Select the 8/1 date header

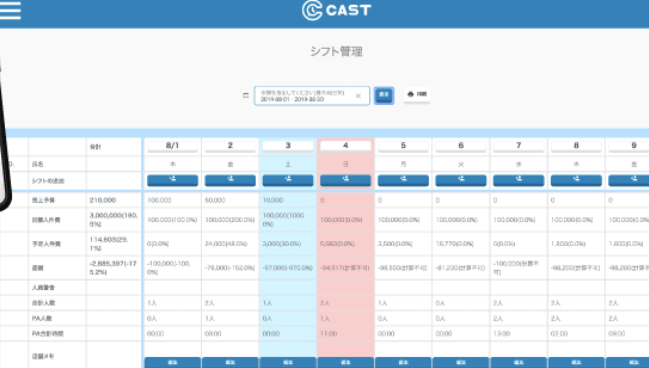173,146
